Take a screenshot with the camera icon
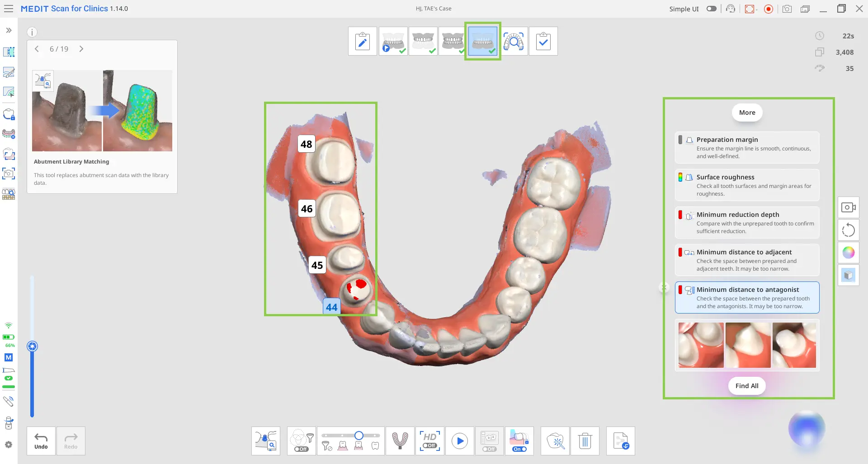 pos(787,9)
